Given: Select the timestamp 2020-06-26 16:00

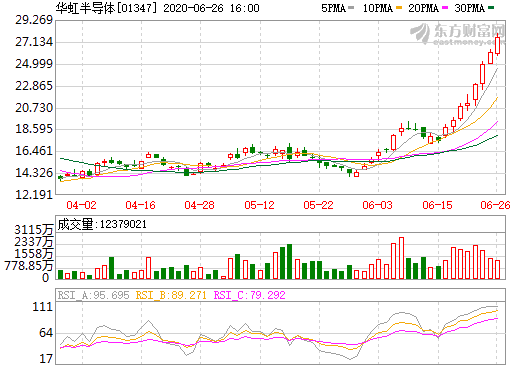Looking at the screenshot, I should [x=211, y=8].
